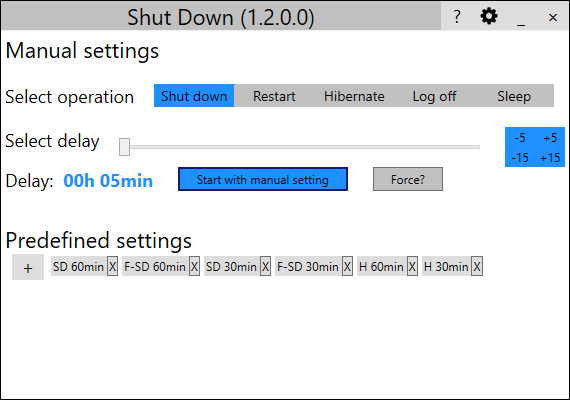Increase delay with +15 button

(550, 157)
